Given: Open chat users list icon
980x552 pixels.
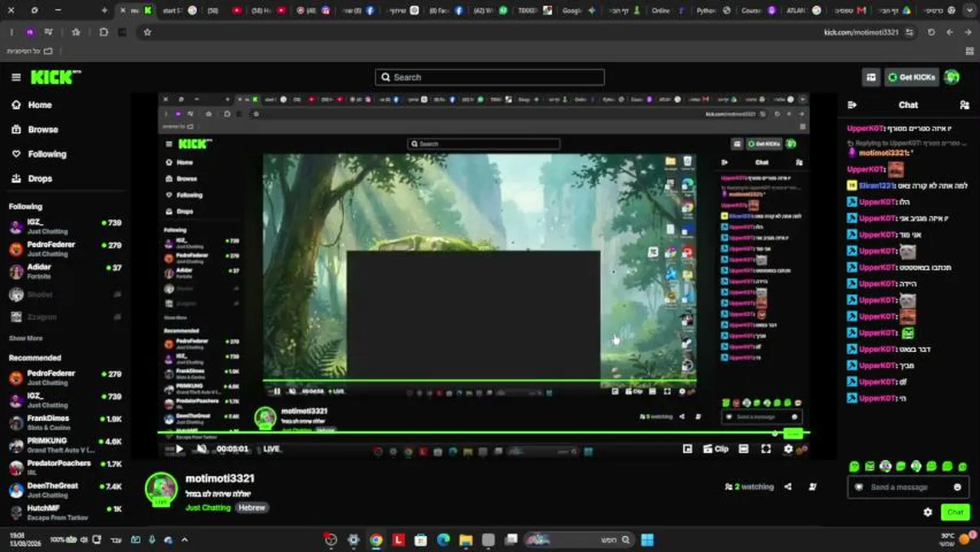Looking at the screenshot, I should click(965, 105).
